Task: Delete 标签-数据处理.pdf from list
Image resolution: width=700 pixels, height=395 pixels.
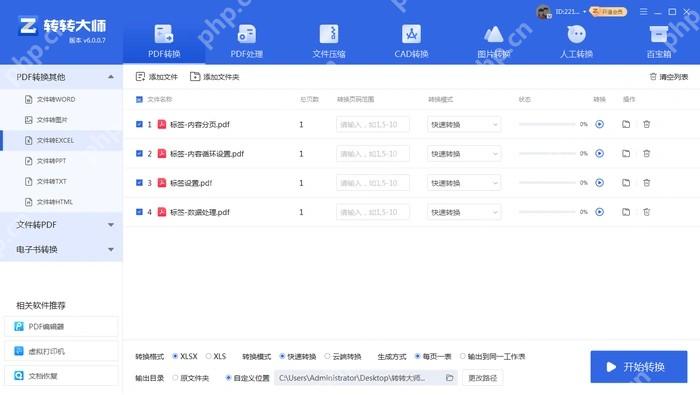Action: 646,212
